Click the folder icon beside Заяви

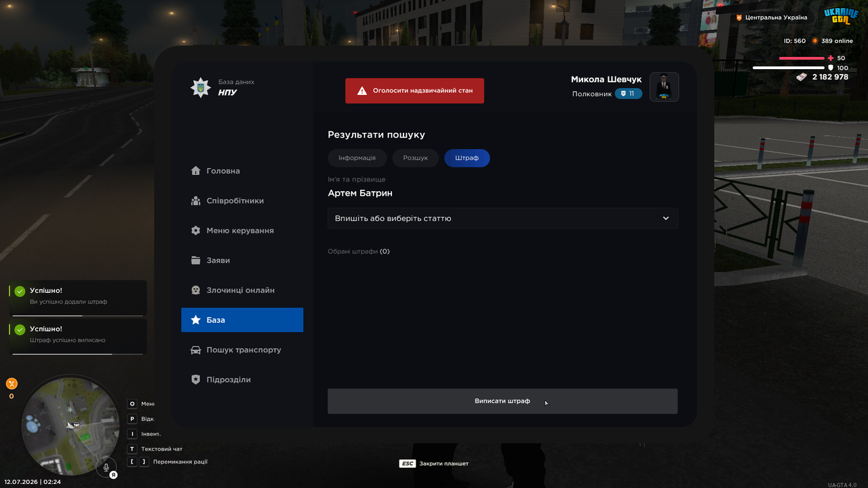click(x=195, y=260)
